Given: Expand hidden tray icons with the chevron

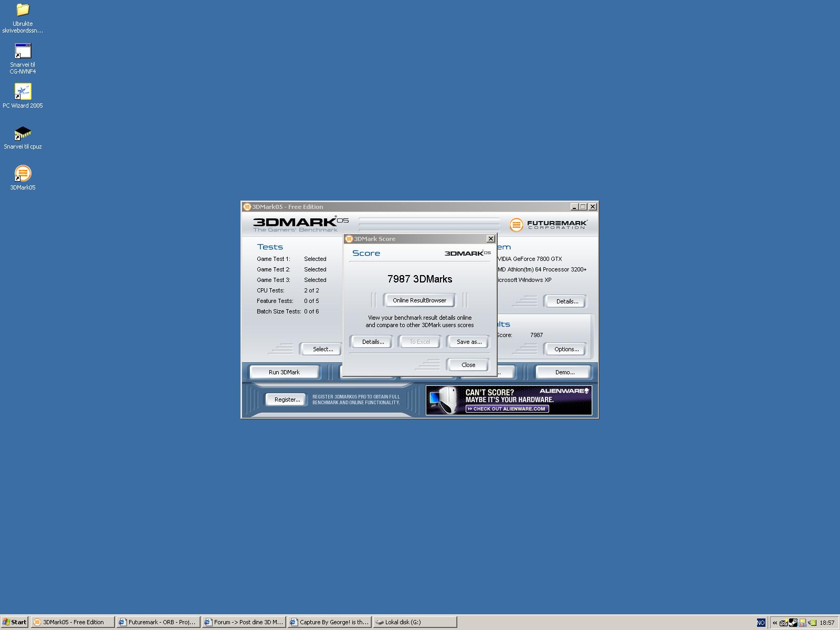Looking at the screenshot, I should (774, 623).
